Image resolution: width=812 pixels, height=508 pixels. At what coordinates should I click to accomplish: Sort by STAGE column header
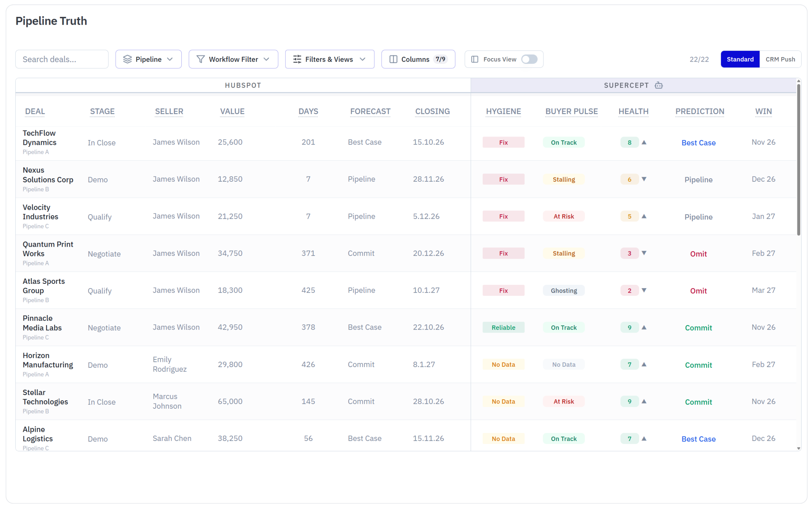pos(102,111)
